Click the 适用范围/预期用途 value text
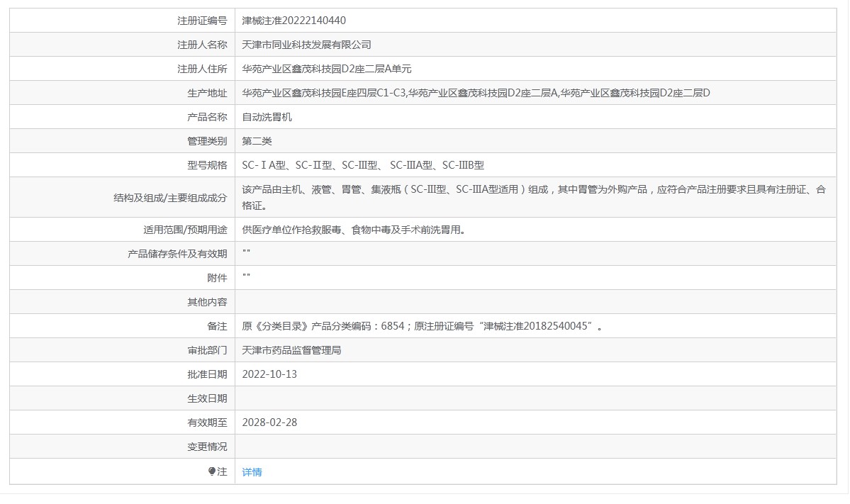 point(353,230)
